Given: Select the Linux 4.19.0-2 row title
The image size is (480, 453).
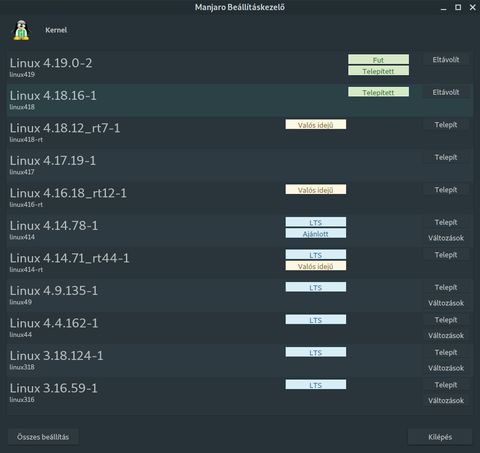Looking at the screenshot, I should 51,63.
